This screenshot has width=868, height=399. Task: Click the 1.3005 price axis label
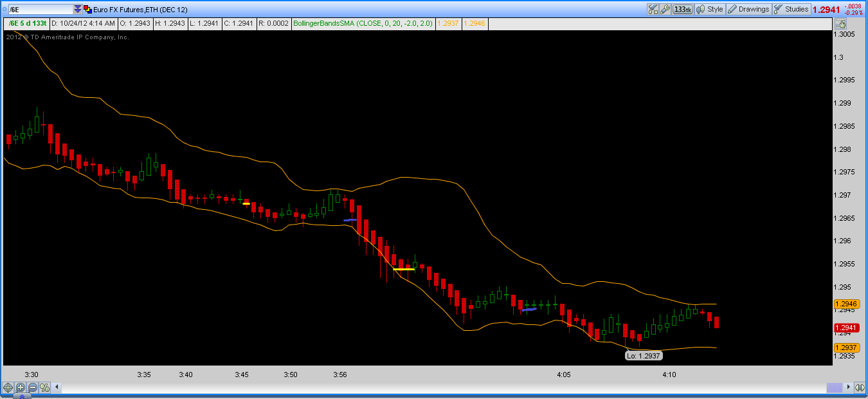click(845, 34)
